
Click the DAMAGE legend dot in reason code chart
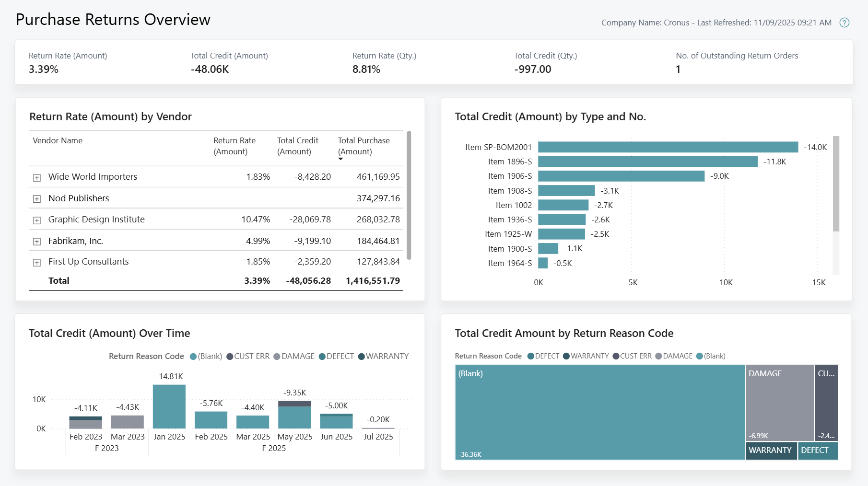[x=658, y=356]
